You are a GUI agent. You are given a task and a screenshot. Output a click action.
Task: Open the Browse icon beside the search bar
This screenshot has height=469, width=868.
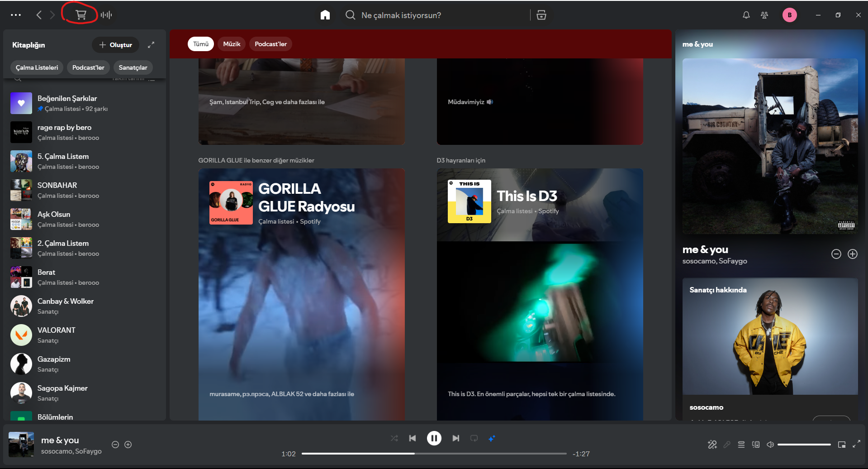point(541,15)
